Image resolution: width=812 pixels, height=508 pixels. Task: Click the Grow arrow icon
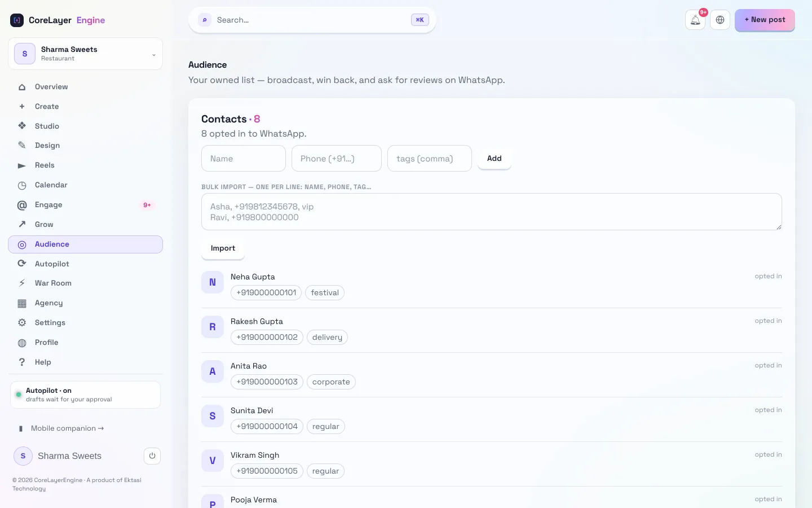point(22,224)
